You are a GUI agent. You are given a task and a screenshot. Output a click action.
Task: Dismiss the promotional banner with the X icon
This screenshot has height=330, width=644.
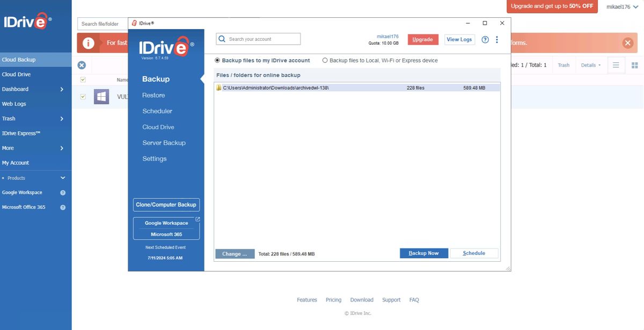click(627, 42)
